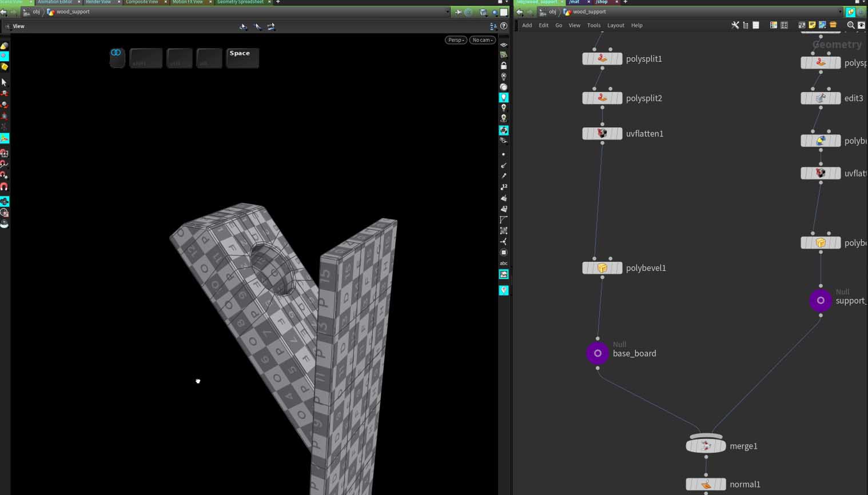Select the polysplit2 node
Viewport: 868px width, 495px height.
pos(602,98)
